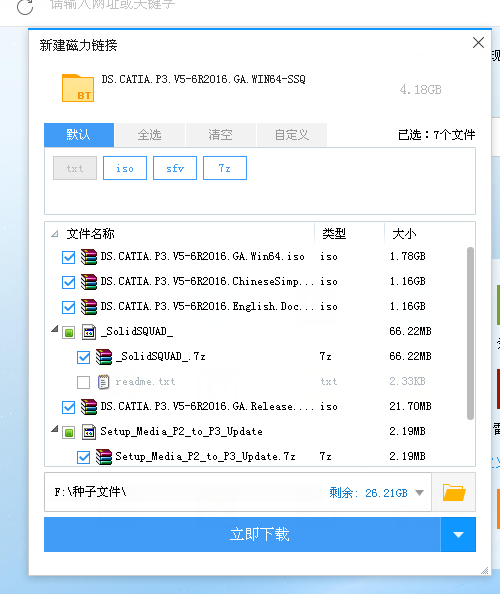Switch to the 默认 tab
Viewport: 500px width, 594px height.
coord(79,135)
